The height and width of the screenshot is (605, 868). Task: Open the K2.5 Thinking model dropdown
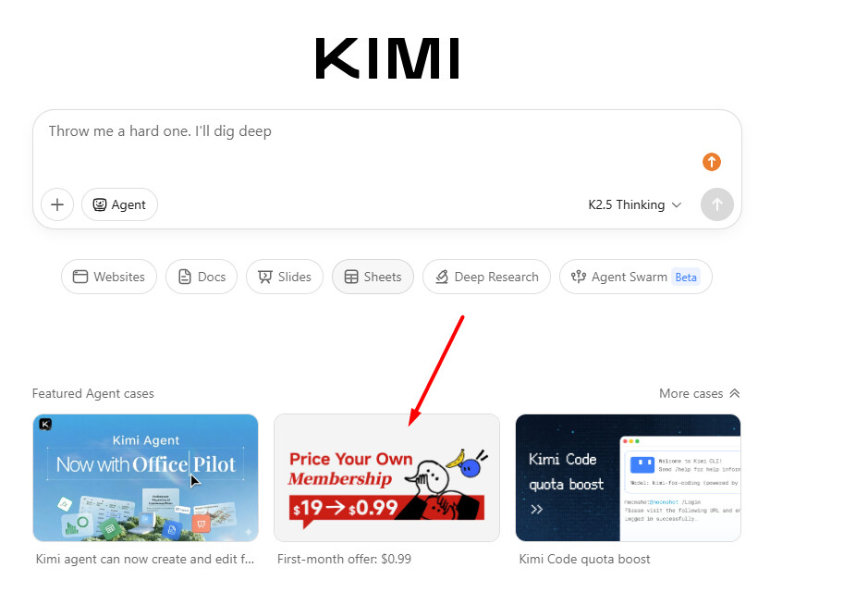(x=634, y=205)
